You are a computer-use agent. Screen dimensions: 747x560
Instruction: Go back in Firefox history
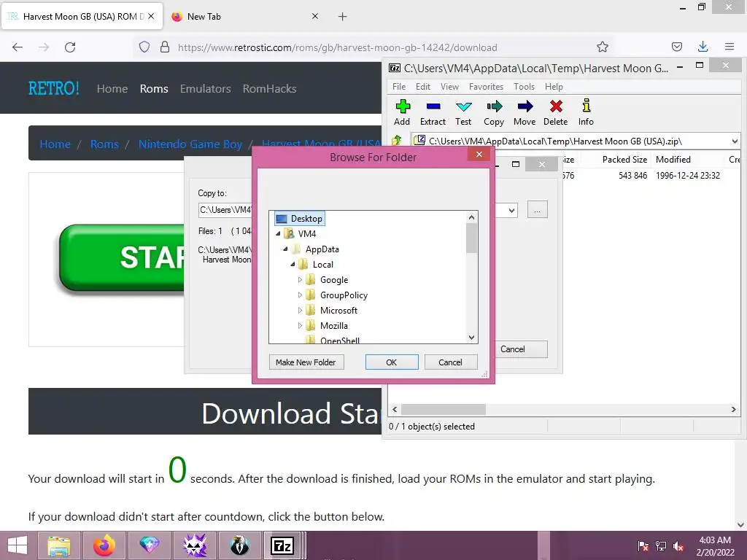[18, 47]
